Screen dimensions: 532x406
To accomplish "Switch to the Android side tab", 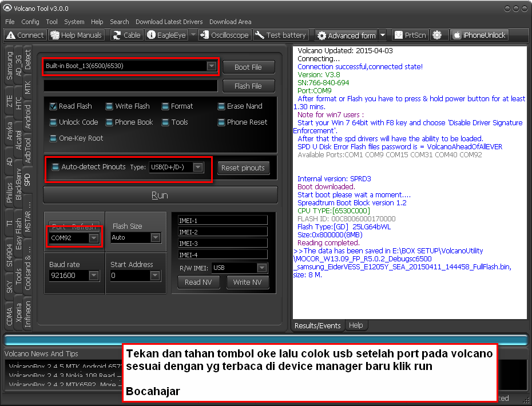I will point(27,117).
